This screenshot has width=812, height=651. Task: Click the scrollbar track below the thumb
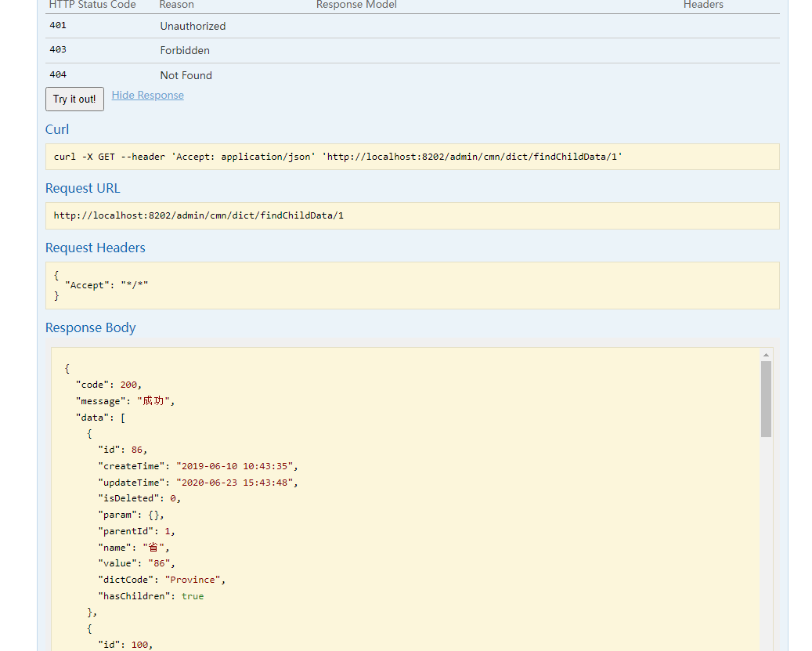pyautogui.click(x=766, y=541)
